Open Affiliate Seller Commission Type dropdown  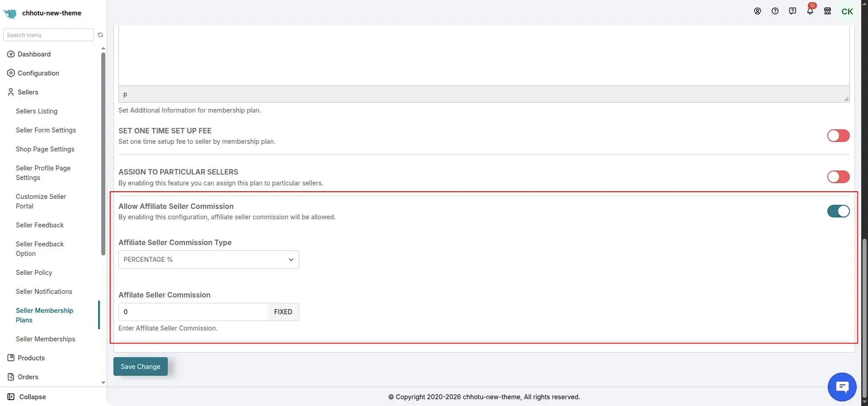coord(208,260)
